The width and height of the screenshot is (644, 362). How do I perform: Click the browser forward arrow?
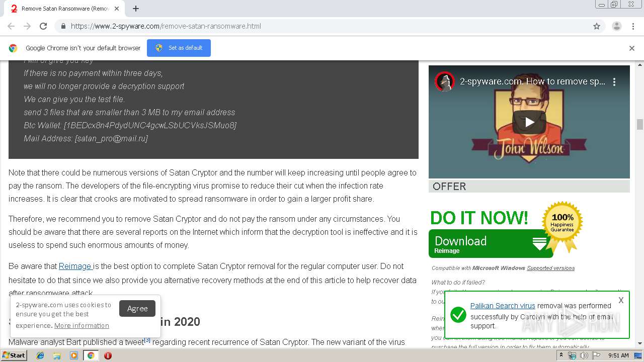[27, 26]
